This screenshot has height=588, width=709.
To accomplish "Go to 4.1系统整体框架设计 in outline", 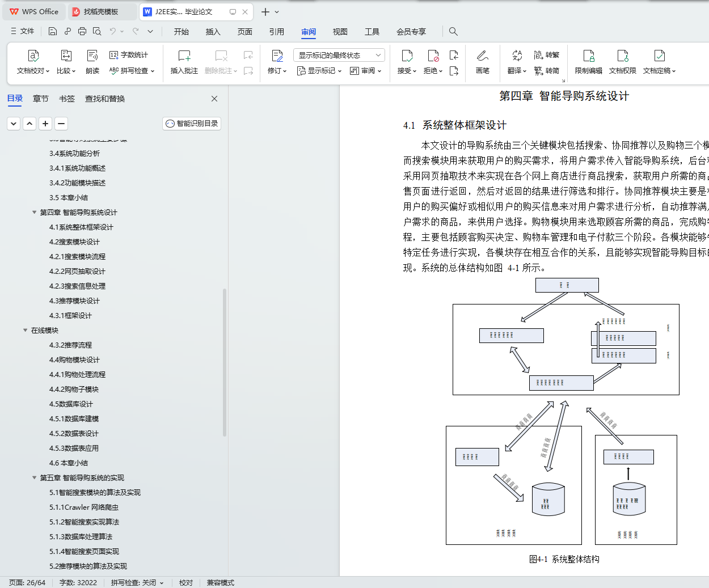I will click(81, 227).
